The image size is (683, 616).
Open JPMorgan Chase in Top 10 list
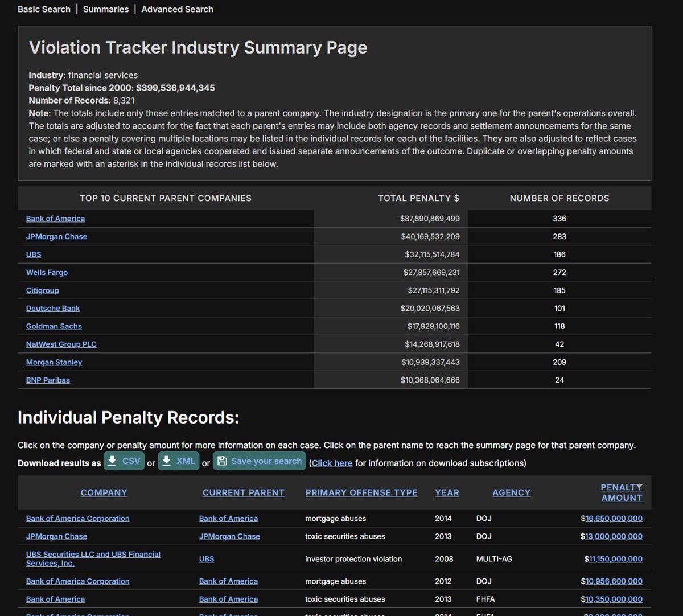(56, 236)
